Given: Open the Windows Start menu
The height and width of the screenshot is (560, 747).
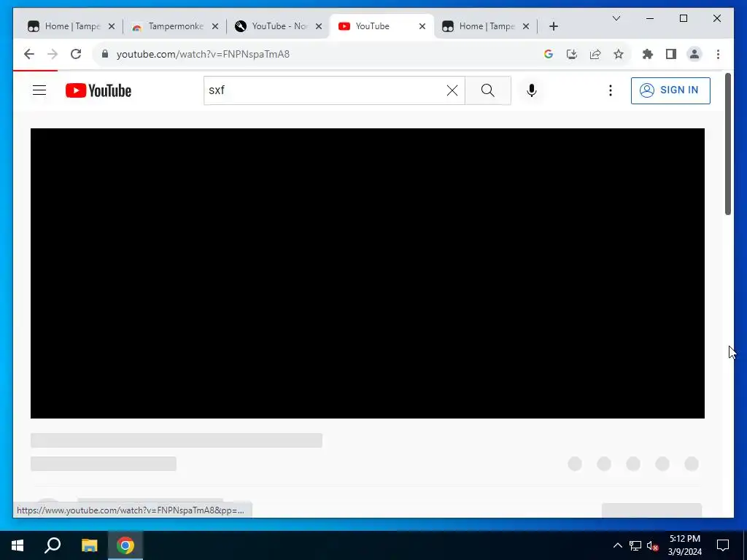Looking at the screenshot, I should (18, 545).
